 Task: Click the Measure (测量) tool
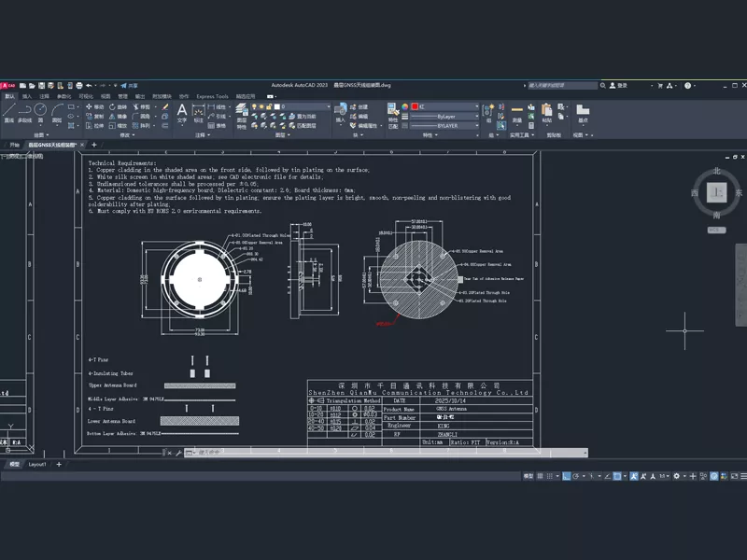click(517, 113)
